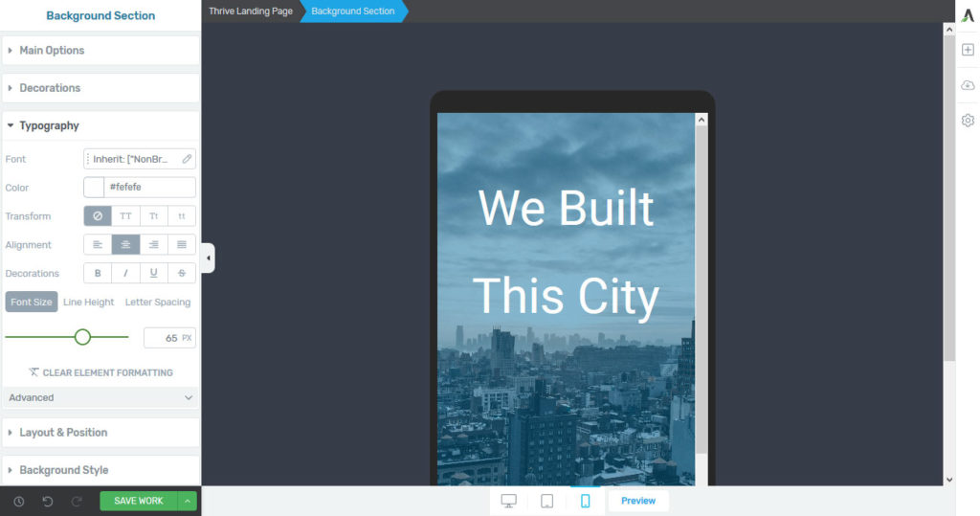The width and height of the screenshot is (980, 516).
Task: Click the mobile preview scroll up arrow
Action: [702, 120]
